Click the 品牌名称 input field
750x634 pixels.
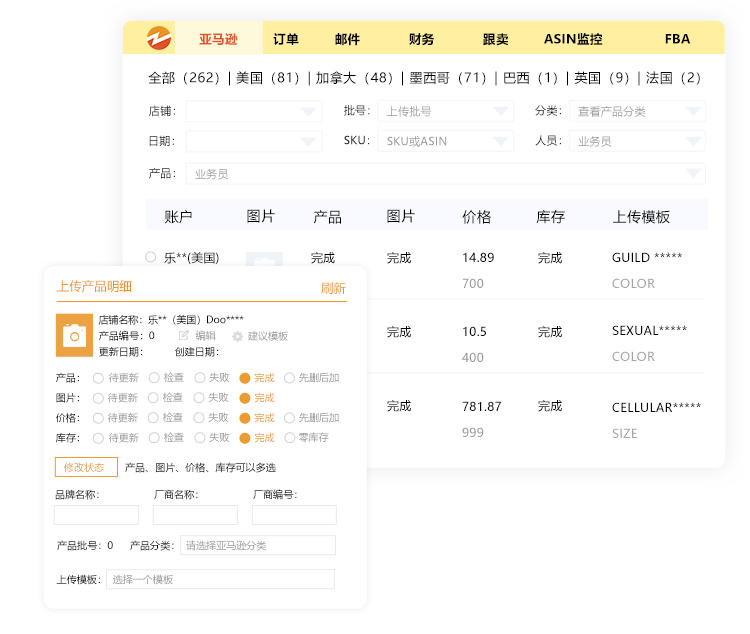(96, 515)
